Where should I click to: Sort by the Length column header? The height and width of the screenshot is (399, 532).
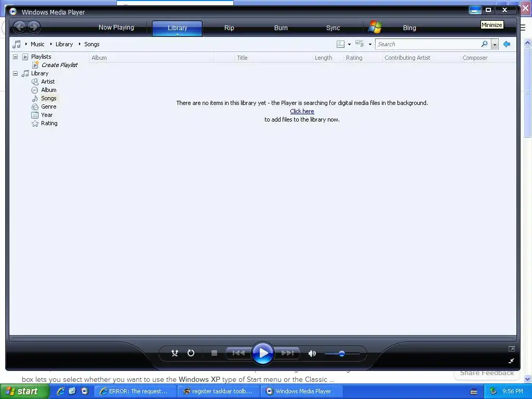[x=328, y=58]
